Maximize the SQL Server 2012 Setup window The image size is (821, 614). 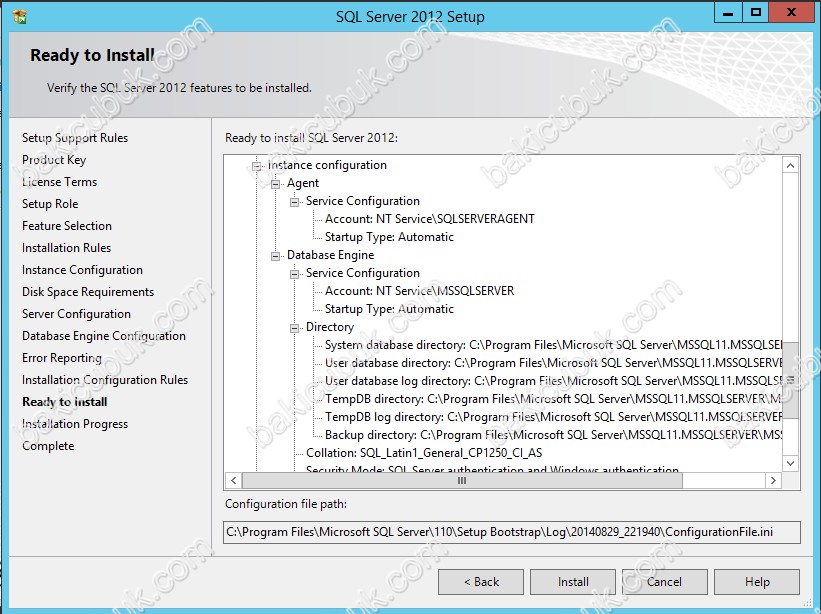(756, 13)
